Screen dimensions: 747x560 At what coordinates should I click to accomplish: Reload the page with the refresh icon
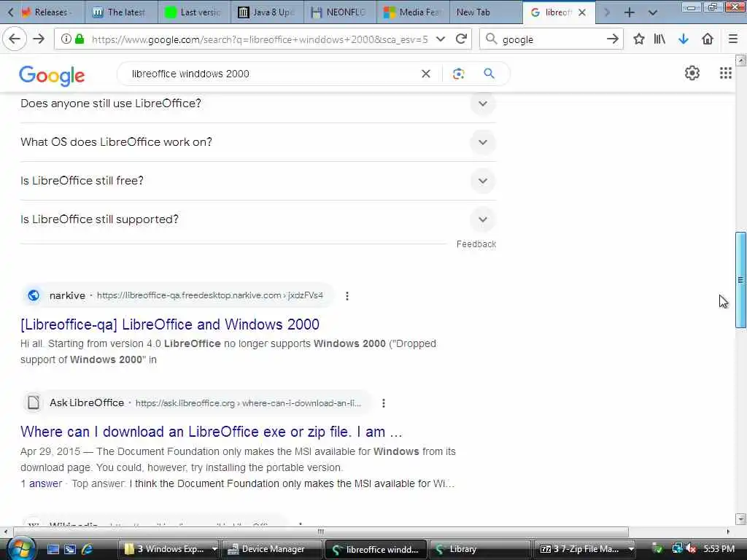[461, 39]
